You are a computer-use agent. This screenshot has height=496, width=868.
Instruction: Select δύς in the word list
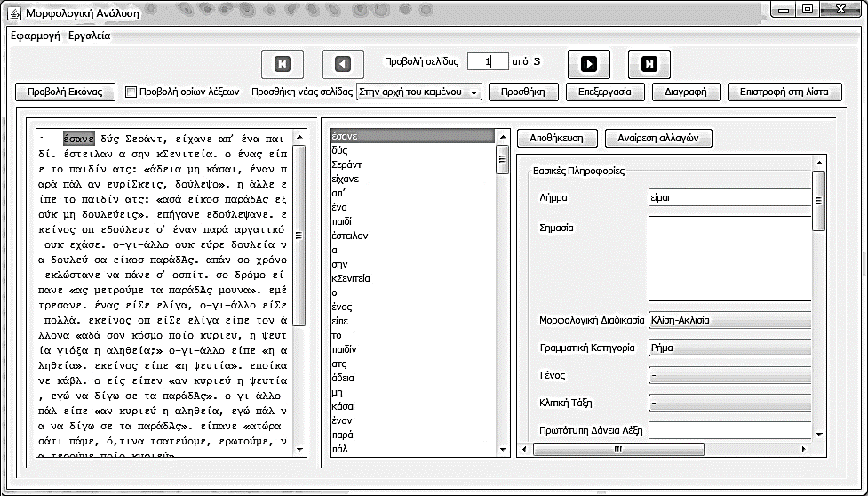tap(412, 150)
